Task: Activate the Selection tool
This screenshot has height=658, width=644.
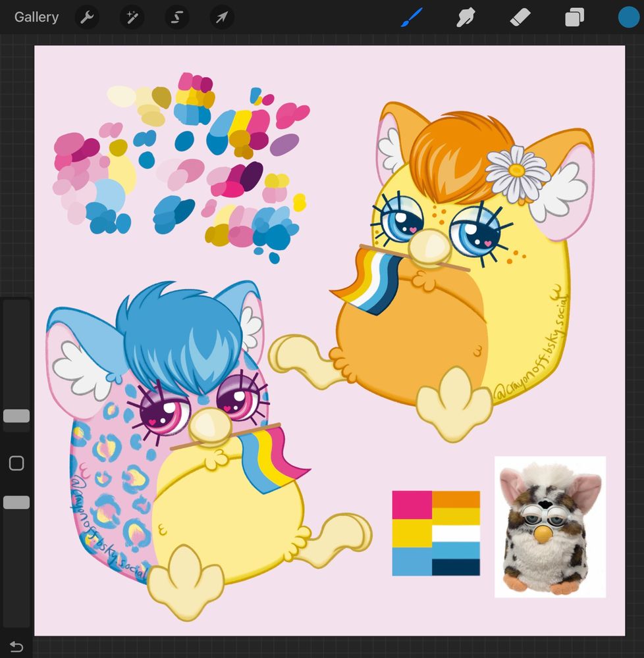Action: 176,17
